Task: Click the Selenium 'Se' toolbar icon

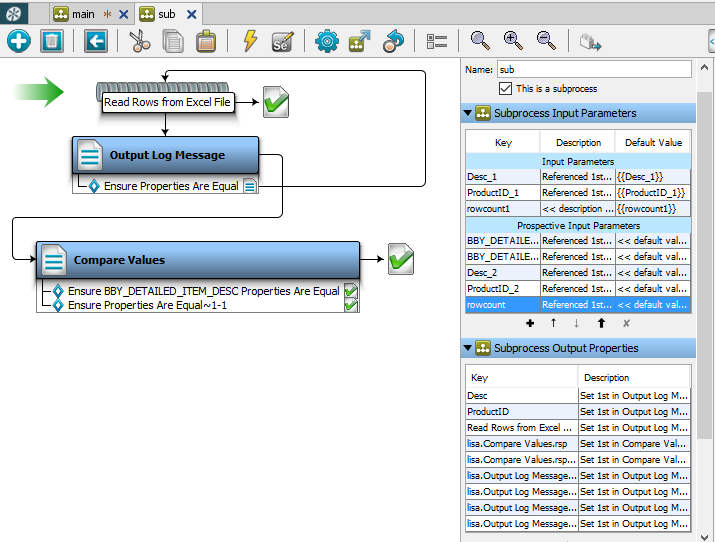Action: coord(282,41)
